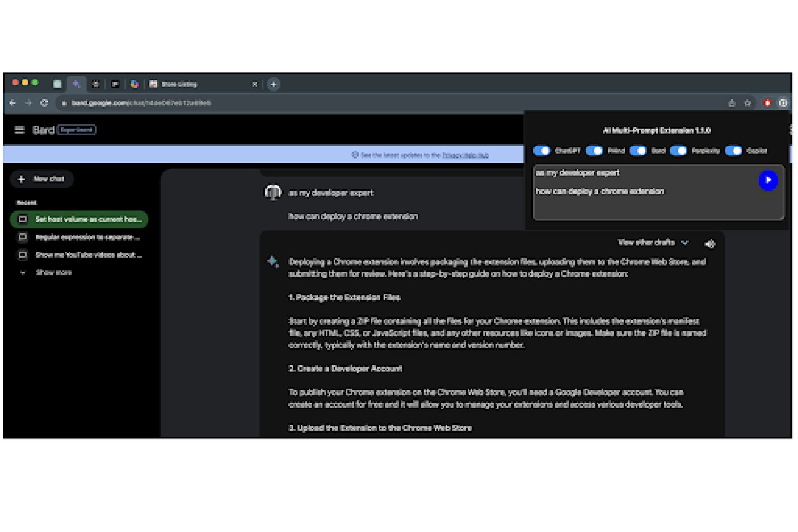The height and width of the screenshot is (532, 798).
Task: Click the Perplexity label in extension popup
Action: 705,151
